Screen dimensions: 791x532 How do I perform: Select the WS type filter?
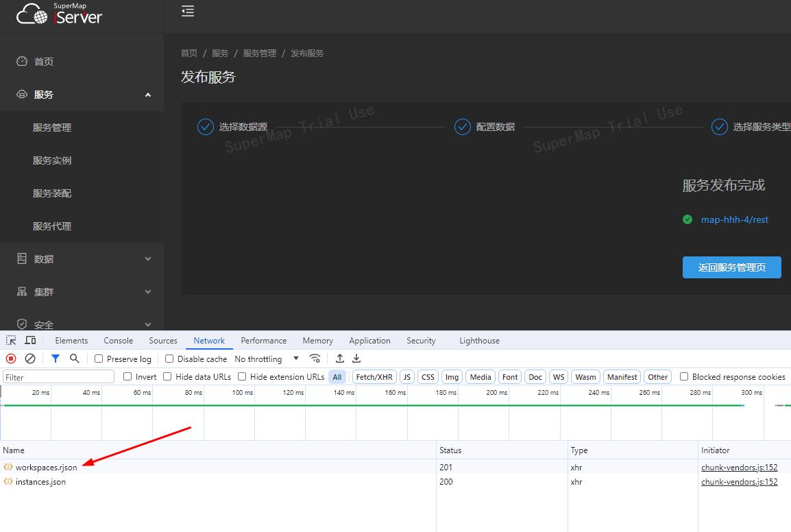[559, 377]
